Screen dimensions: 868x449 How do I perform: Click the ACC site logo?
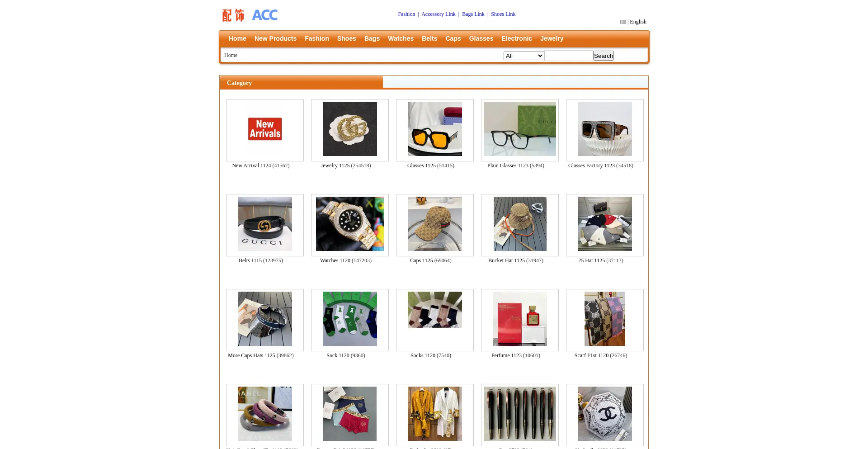[x=250, y=15]
